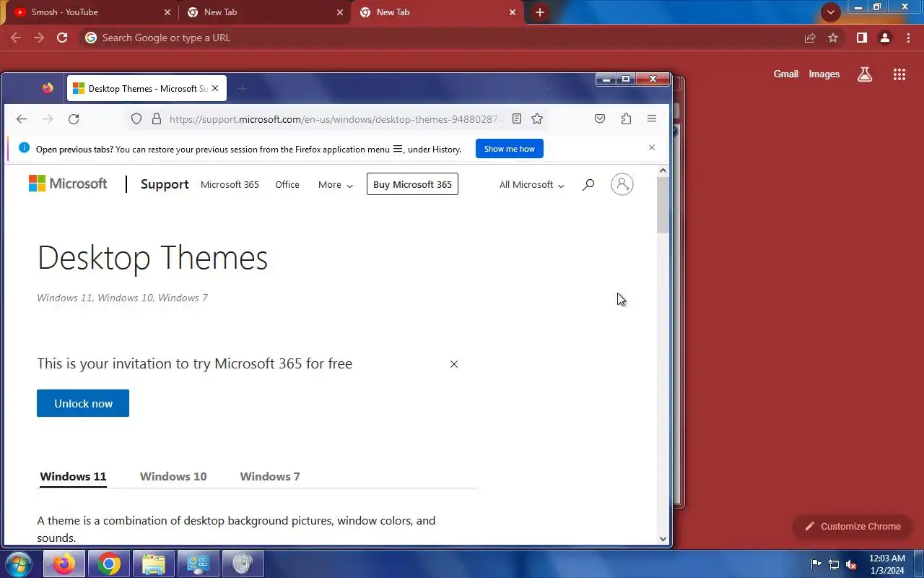Bookmark this page with Firefox star

click(x=537, y=119)
